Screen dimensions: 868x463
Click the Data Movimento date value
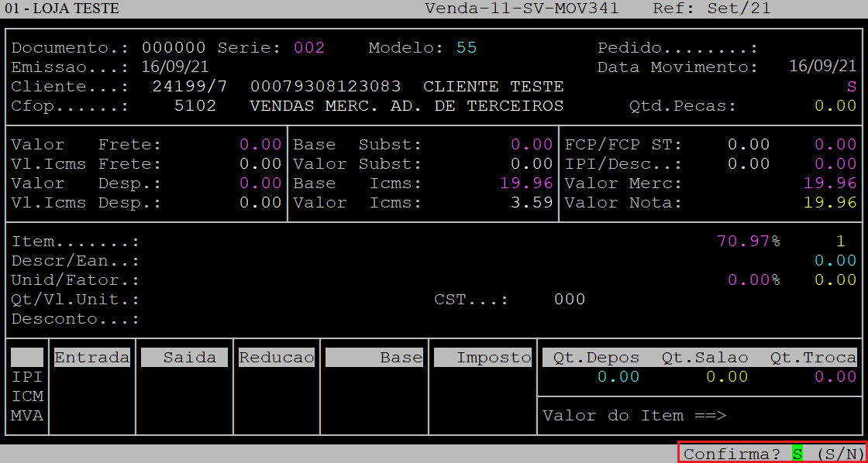point(822,67)
